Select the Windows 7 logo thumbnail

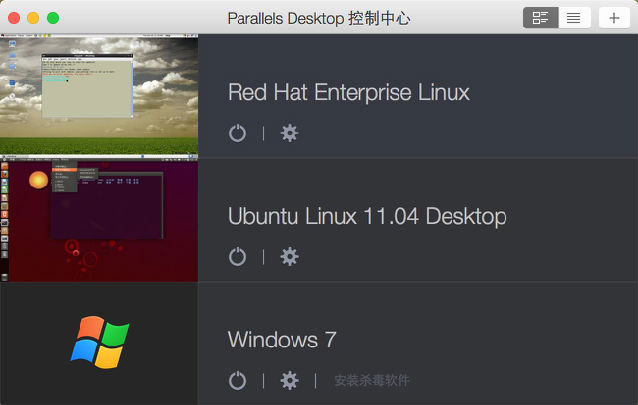[99, 343]
